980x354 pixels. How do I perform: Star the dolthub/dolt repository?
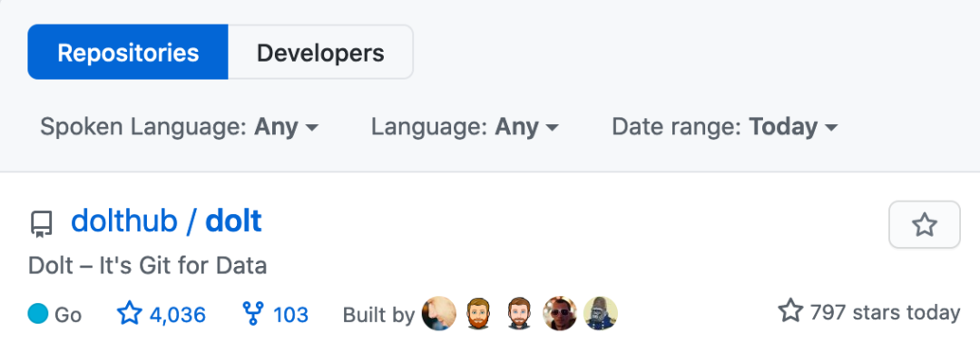[x=925, y=224]
